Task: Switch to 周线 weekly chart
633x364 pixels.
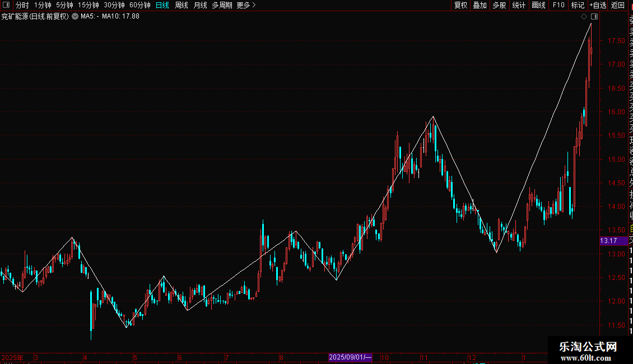Action: (x=181, y=5)
